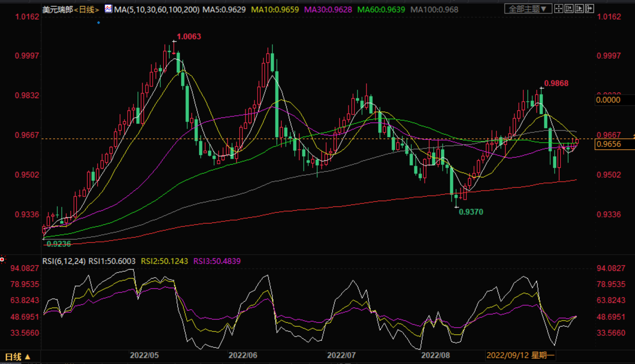Select the RSI(6,12,24) indicator label

click(x=64, y=261)
